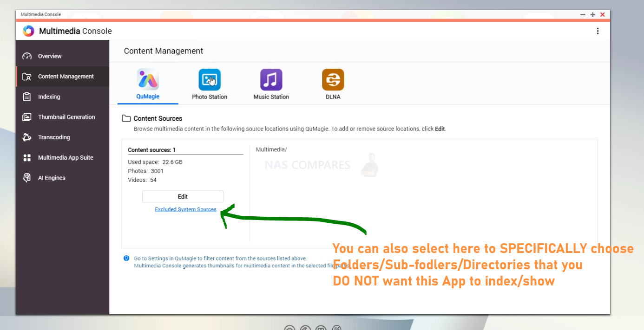Click the Content Management page heading
Screen dimensions: 644x330
coord(164,51)
